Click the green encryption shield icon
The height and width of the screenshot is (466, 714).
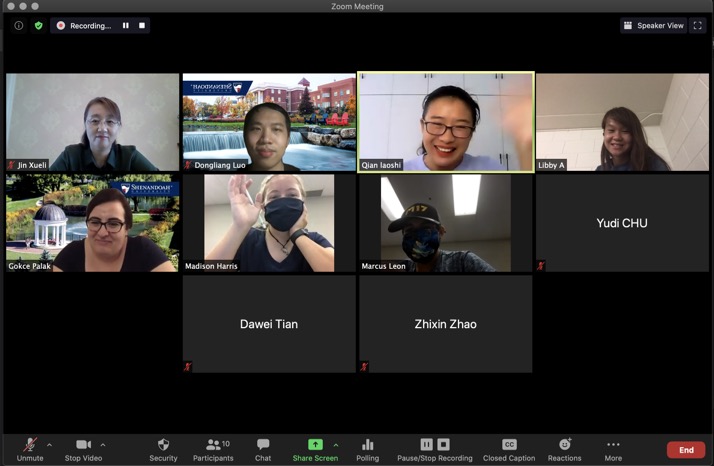click(39, 26)
